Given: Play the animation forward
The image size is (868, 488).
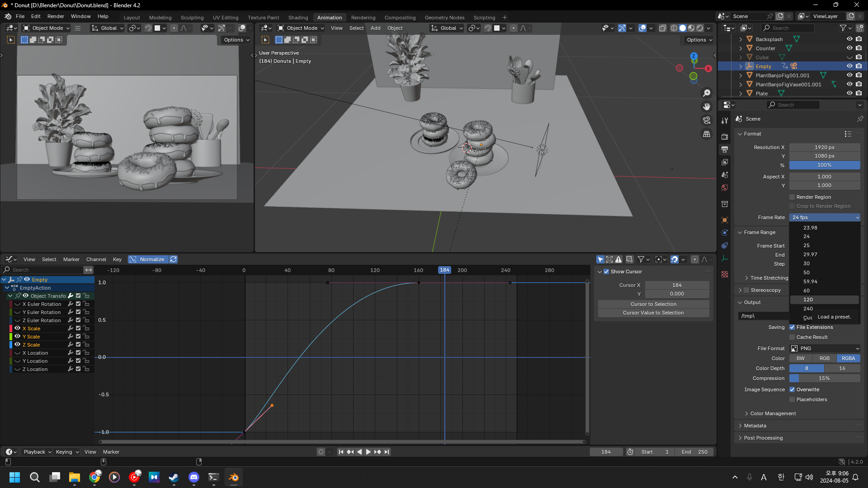Looking at the screenshot, I should tap(368, 452).
